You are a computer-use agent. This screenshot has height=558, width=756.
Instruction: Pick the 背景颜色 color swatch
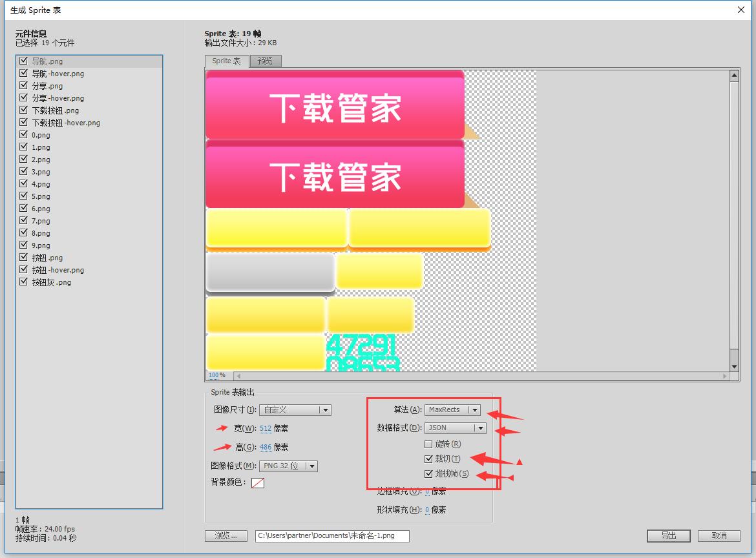point(258,483)
